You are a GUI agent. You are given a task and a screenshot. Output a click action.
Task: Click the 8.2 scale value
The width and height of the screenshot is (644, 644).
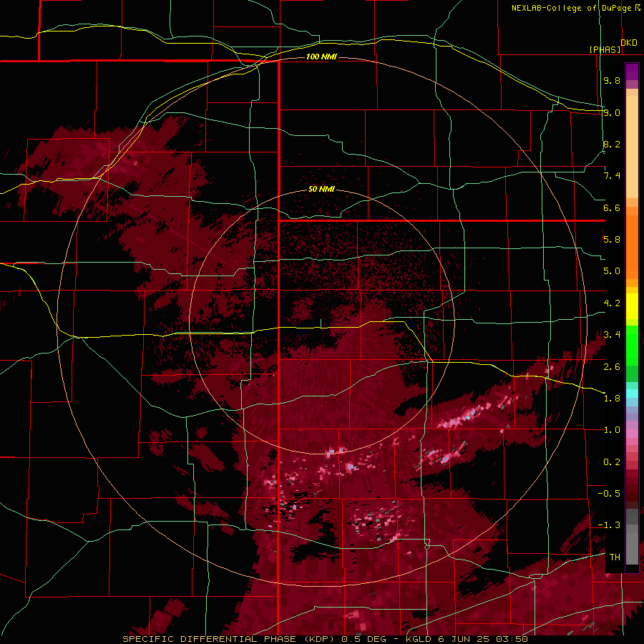point(612,144)
